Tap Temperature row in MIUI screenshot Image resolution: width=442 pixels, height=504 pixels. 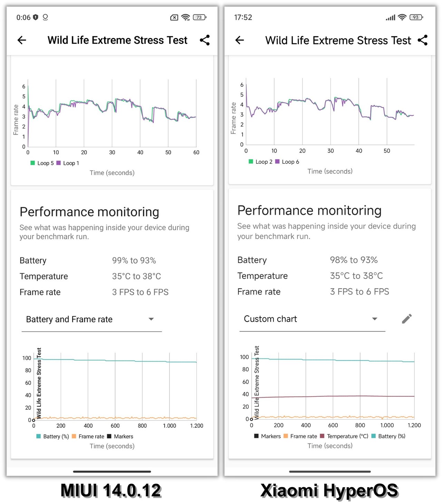click(112, 276)
